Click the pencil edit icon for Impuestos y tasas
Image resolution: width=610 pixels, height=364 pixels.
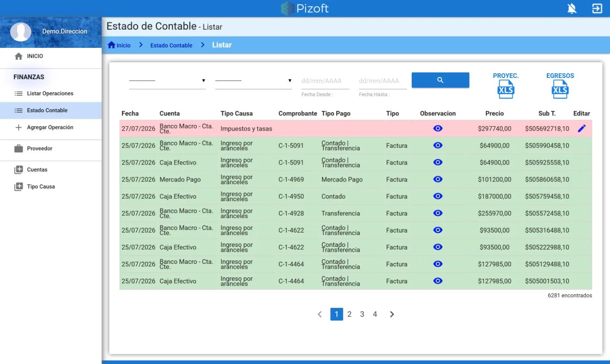coord(582,128)
